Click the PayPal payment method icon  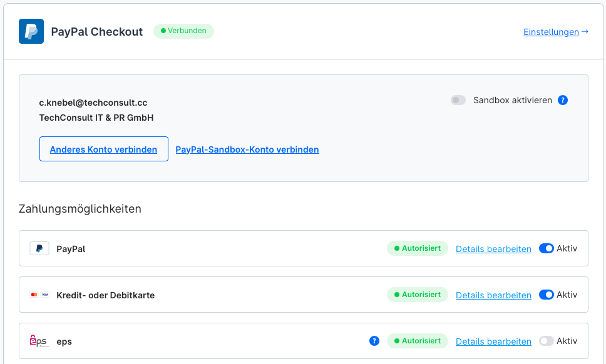click(39, 248)
